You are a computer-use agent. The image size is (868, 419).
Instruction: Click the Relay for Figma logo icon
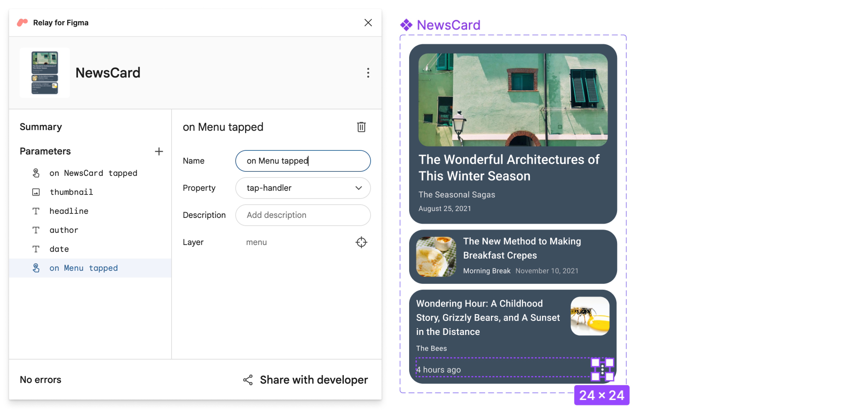22,23
